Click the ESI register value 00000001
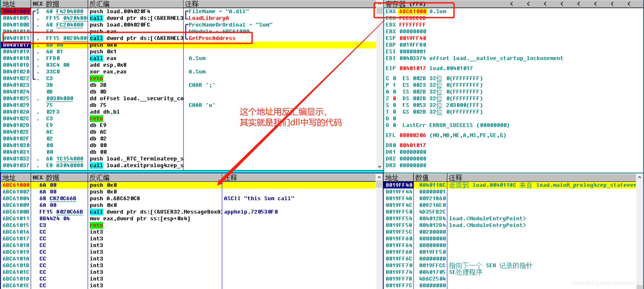 tap(413, 52)
